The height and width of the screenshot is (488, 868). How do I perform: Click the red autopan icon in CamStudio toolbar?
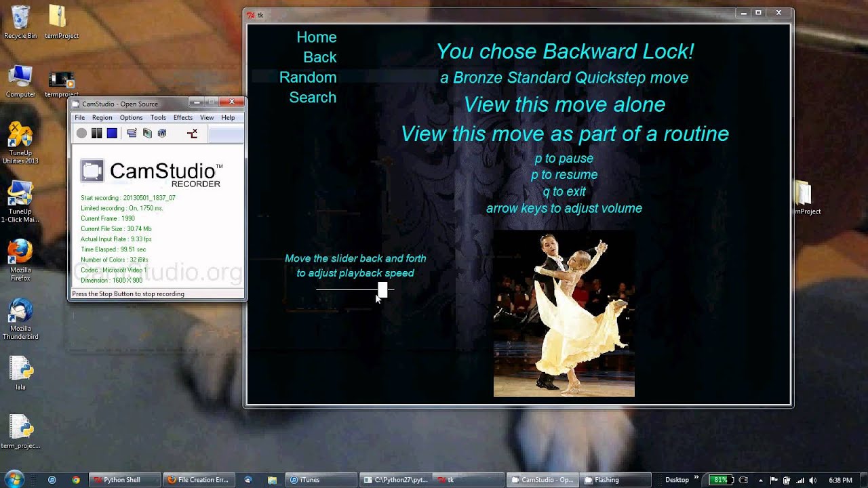point(193,134)
